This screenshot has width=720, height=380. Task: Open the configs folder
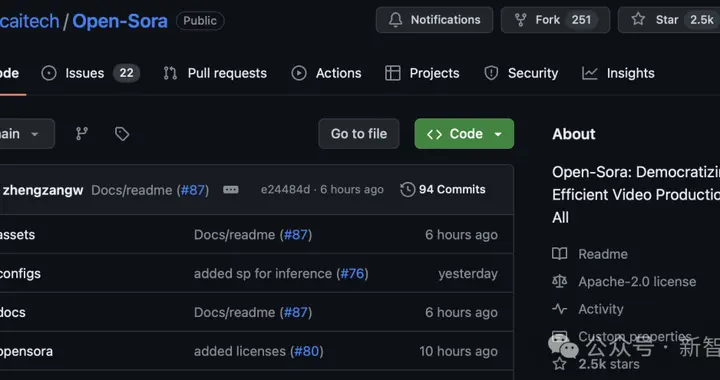(20, 274)
